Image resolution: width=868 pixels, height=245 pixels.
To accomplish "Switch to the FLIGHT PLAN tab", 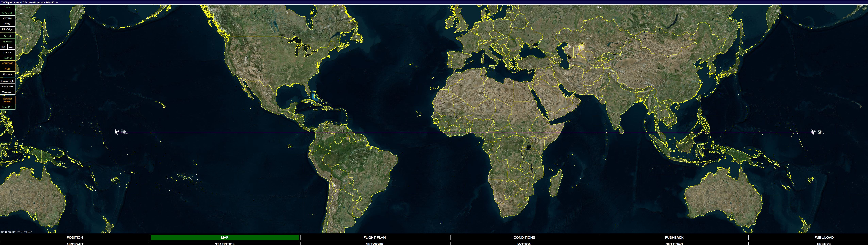I will pyautogui.click(x=374, y=238).
